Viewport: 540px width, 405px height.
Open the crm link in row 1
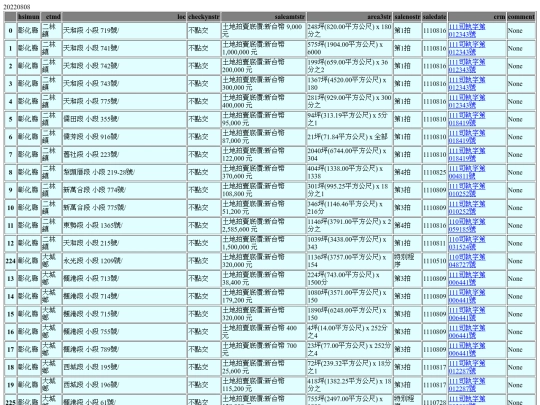point(467,49)
